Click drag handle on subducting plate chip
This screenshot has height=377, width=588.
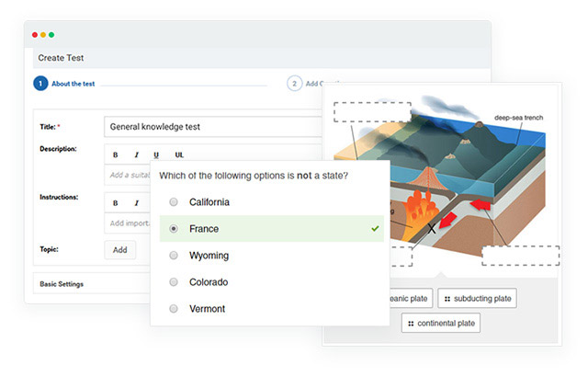[x=447, y=299]
